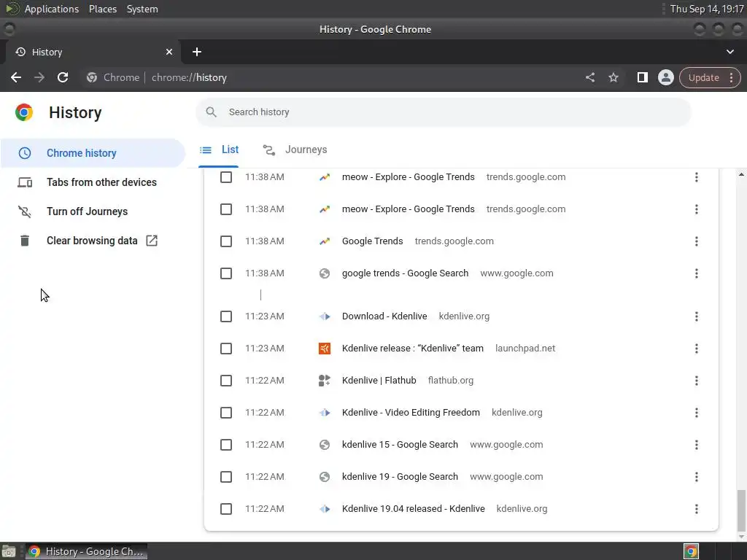This screenshot has height=560, width=747.
Task: Close the History tab
Action: coord(169,52)
